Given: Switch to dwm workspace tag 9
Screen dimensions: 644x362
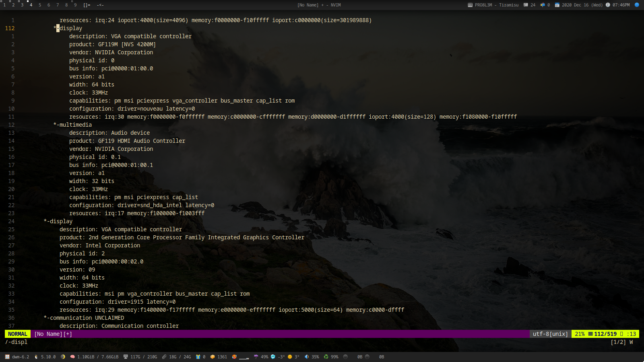Looking at the screenshot, I should (x=75, y=5).
